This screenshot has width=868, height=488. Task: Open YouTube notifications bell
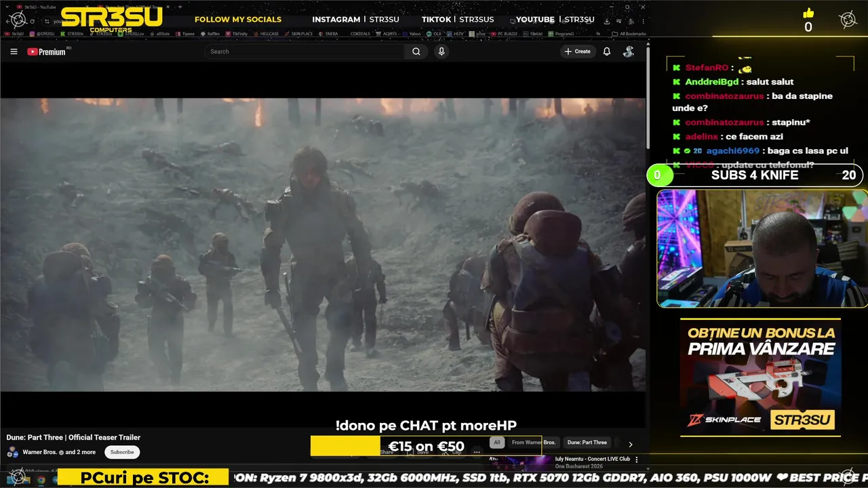pyautogui.click(x=607, y=52)
